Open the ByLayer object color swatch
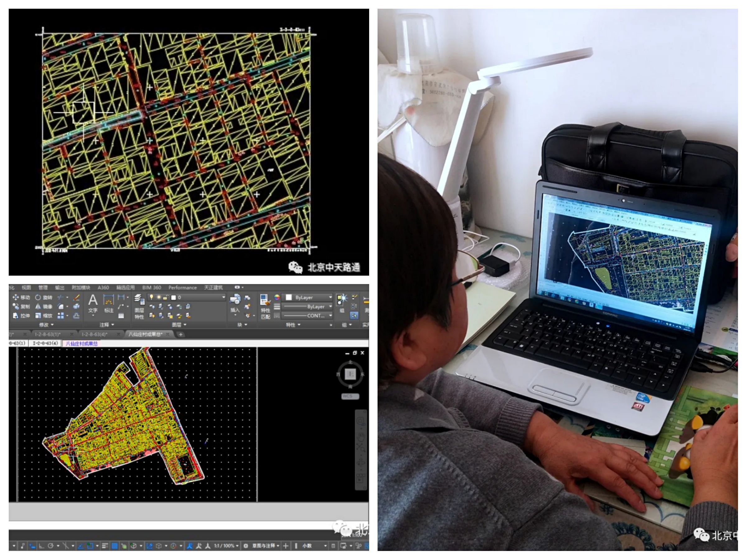 [x=289, y=297]
